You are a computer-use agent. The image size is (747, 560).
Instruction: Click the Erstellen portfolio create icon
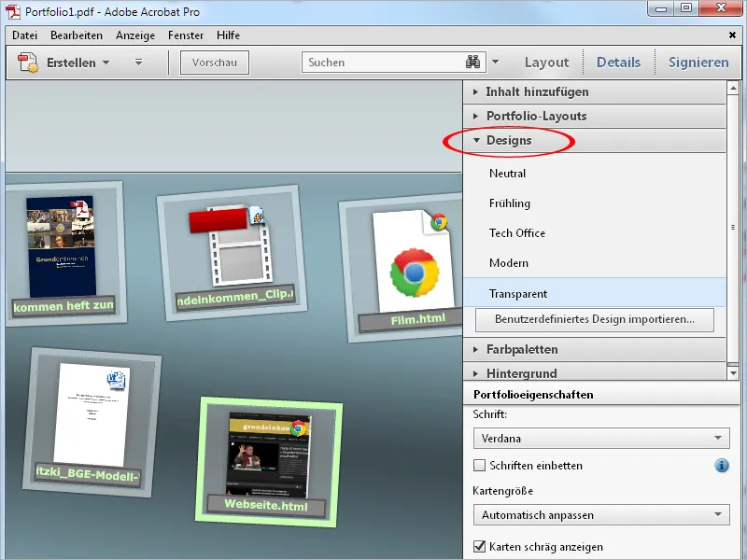pos(28,63)
